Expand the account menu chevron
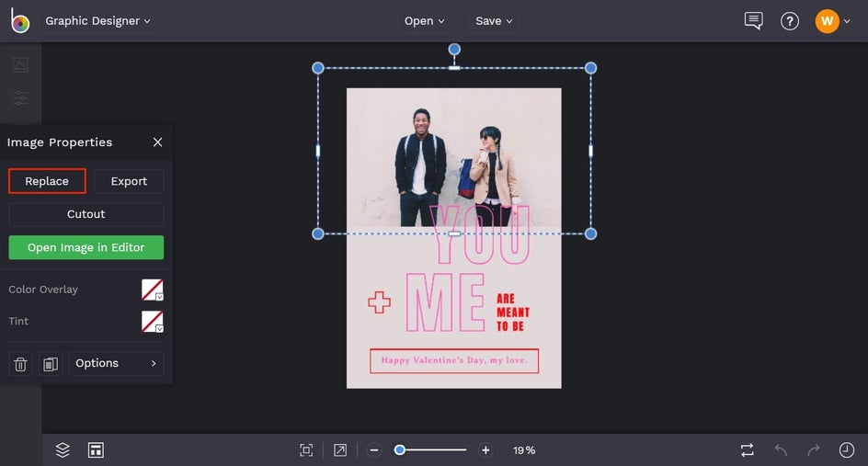The height and width of the screenshot is (466, 868). 847,21
